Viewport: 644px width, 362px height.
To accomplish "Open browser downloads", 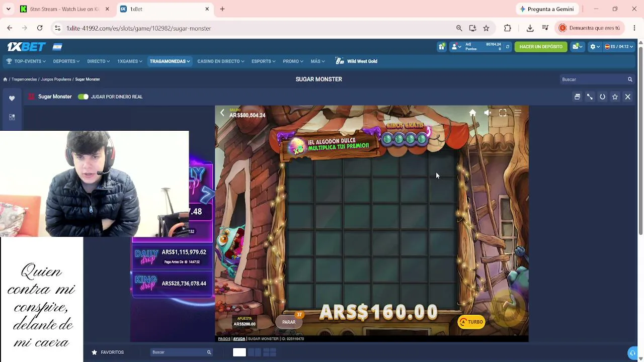I will coord(530,28).
